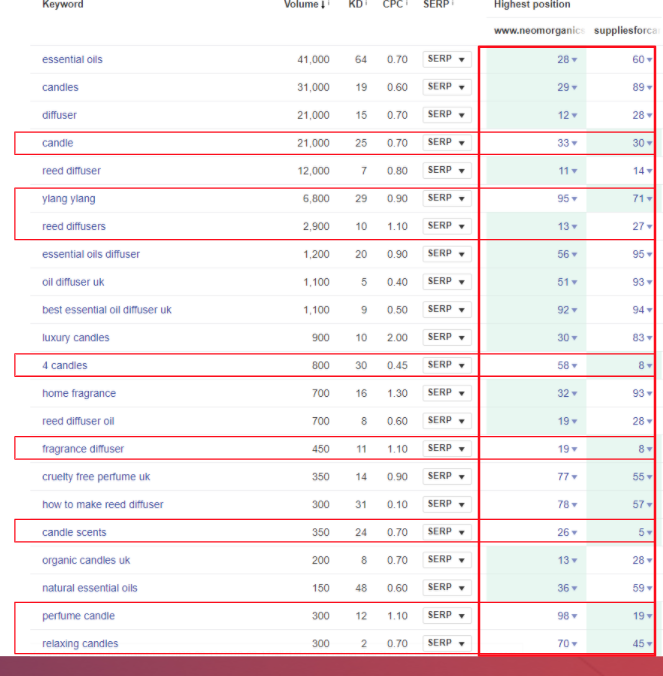Select KD value 64 for essential oils
Screen dimensions: 663x676
tap(361, 59)
